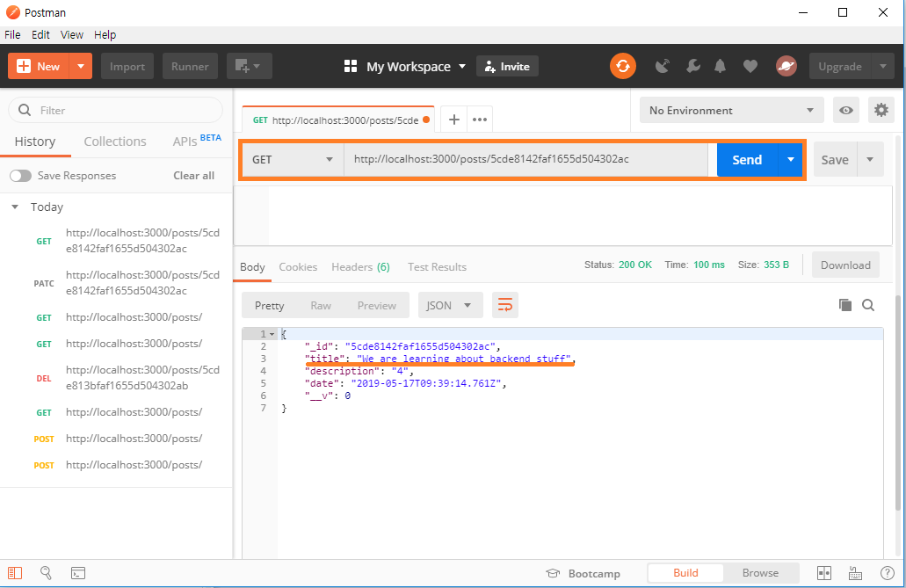Add a new request tab with plus

(454, 120)
